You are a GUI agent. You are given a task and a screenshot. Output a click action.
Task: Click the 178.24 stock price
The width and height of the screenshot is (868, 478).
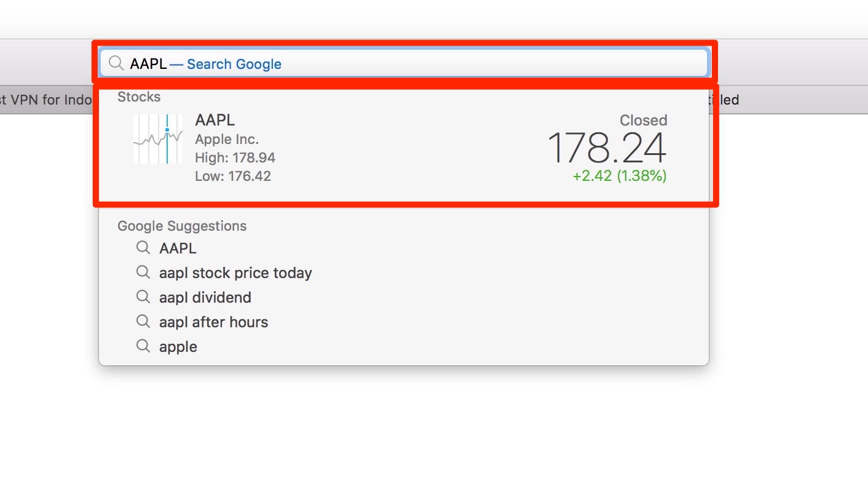[x=606, y=148]
